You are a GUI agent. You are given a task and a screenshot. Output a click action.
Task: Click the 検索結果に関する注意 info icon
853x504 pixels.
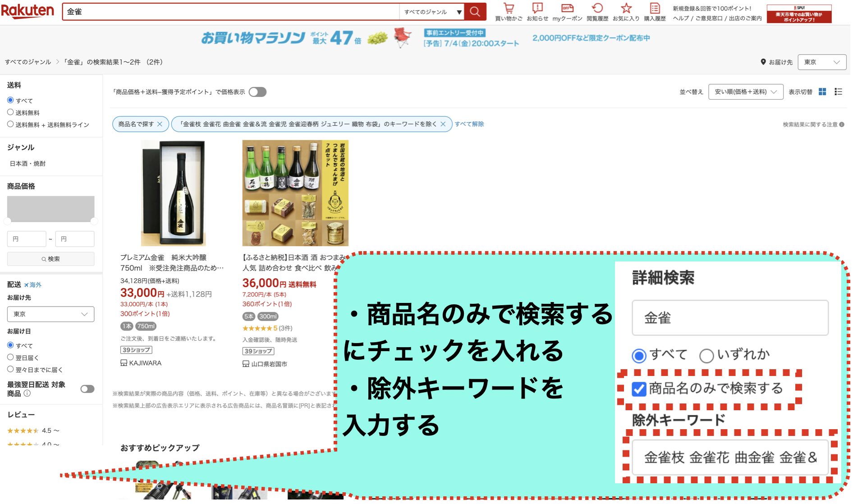coord(842,124)
